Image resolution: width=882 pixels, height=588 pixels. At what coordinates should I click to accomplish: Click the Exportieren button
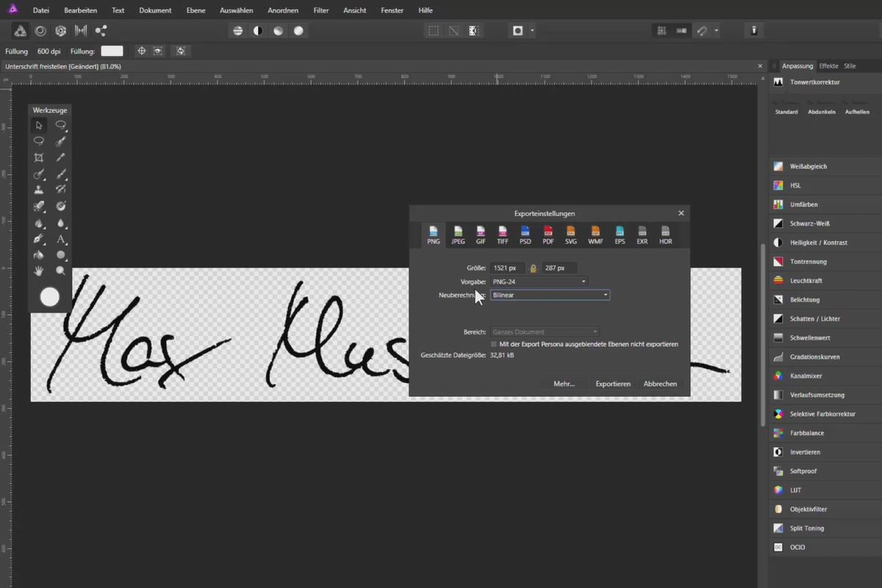(x=613, y=384)
